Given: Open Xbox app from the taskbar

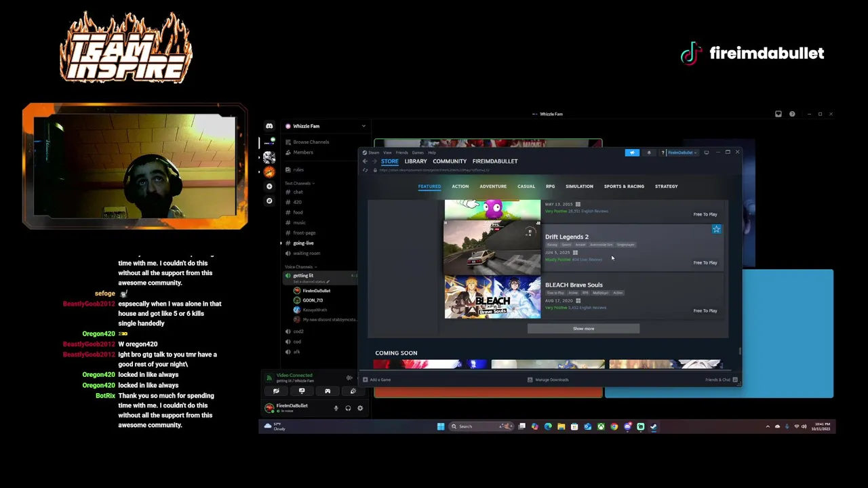Looking at the screenshot, I should (601, 426).
